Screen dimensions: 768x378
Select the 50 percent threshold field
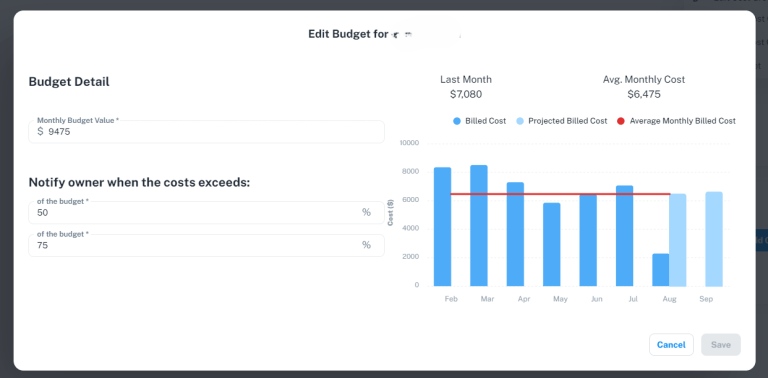click(206, 213)
